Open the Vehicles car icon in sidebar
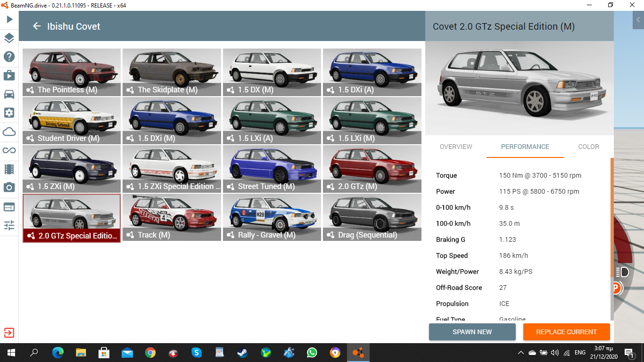This screenshot has height=362, width=644. [x=9, y=94]
